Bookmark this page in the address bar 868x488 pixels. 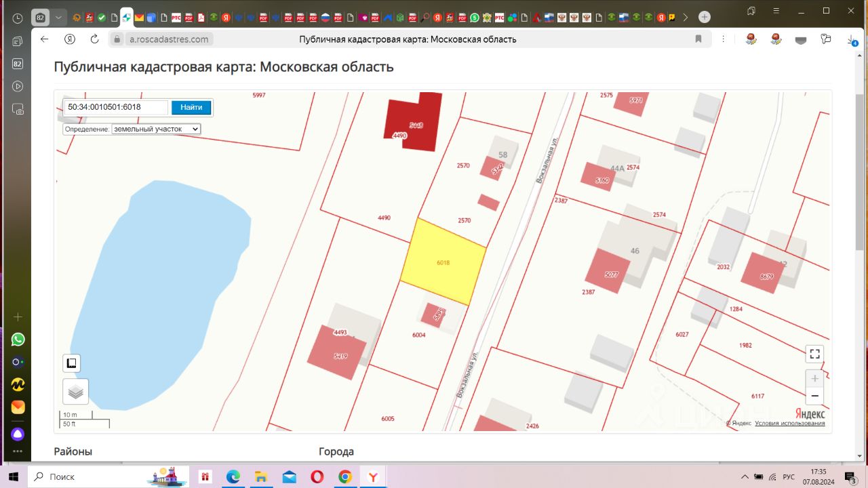click(698, 39)
